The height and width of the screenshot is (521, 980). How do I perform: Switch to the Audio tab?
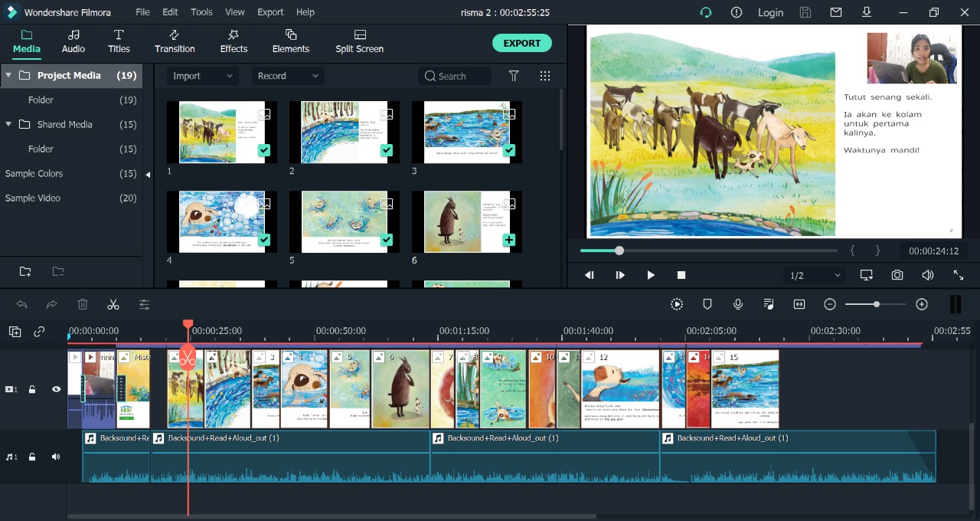pos(73,41)
